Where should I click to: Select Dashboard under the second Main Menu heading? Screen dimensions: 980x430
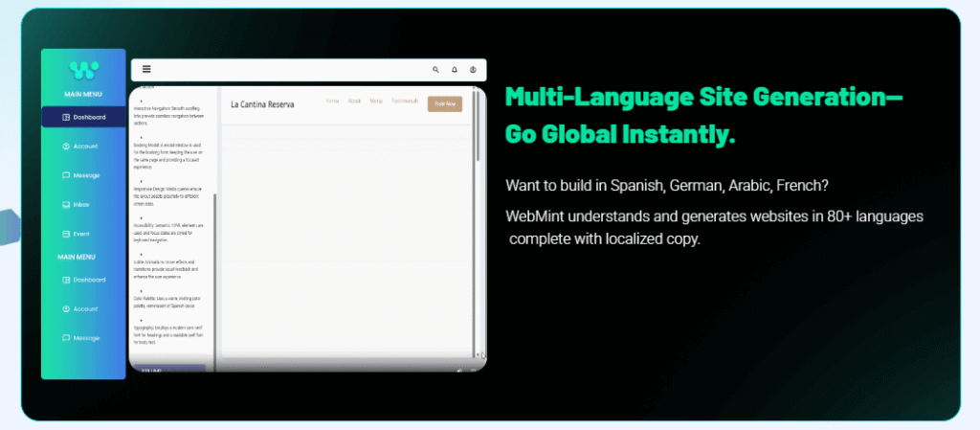[83, 280]
